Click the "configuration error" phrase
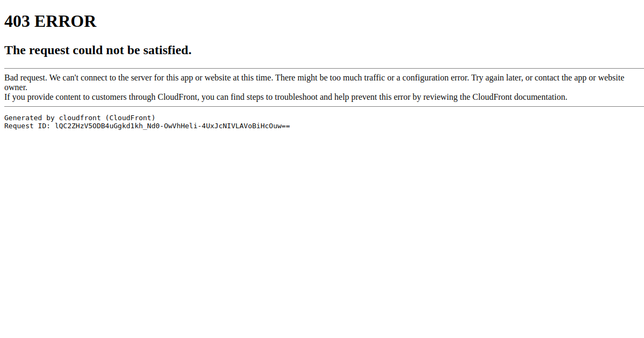Screen dimensions: 644x338 tap(435, 78)
